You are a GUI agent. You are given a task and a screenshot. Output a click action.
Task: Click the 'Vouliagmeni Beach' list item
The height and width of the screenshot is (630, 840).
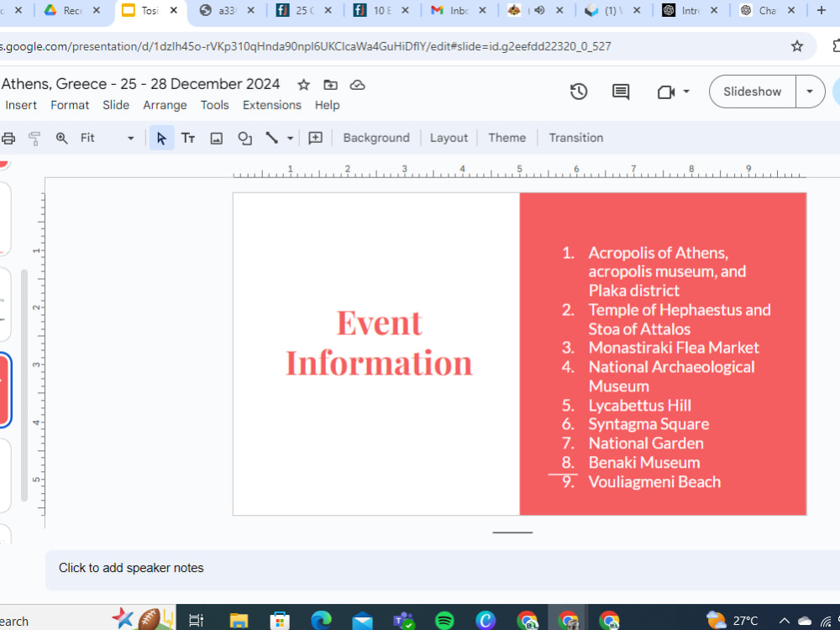pos(654,481)
